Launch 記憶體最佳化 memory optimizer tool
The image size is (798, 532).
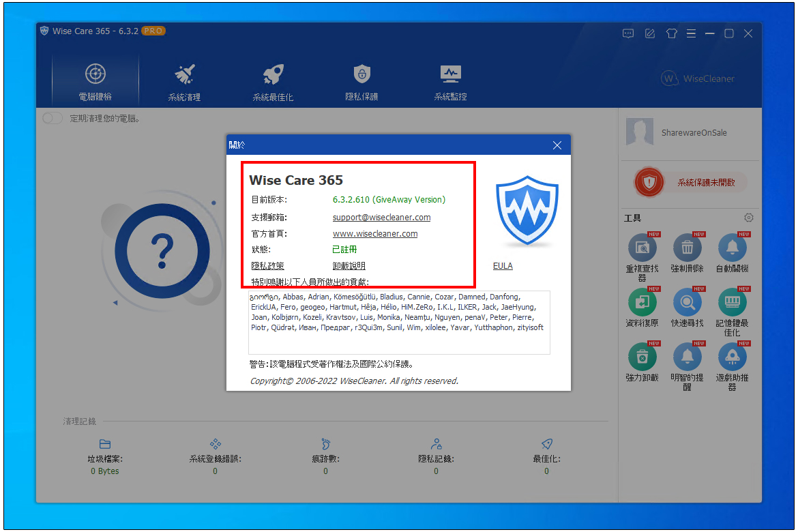(x=733, y=312)
